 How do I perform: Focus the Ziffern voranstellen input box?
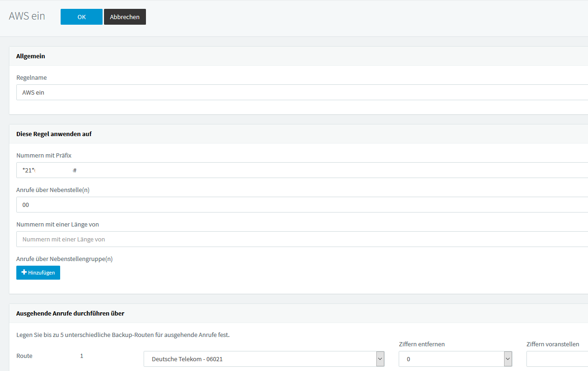pos(557,359)
